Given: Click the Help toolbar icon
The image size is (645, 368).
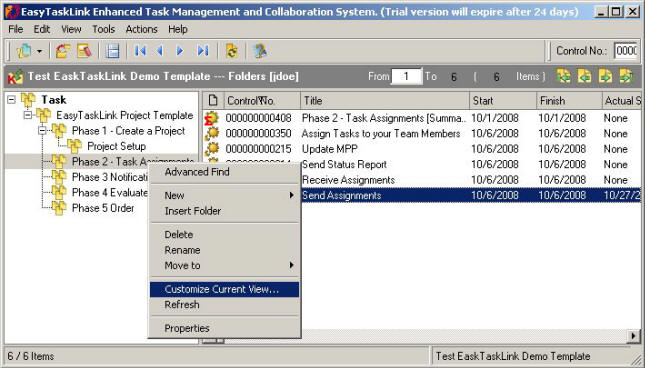Looking at the screenshot, I should [x=260, y=51].
